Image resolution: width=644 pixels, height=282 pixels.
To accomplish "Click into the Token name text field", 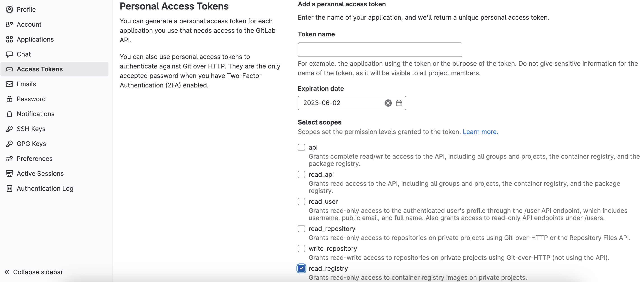I will point(380,50).
